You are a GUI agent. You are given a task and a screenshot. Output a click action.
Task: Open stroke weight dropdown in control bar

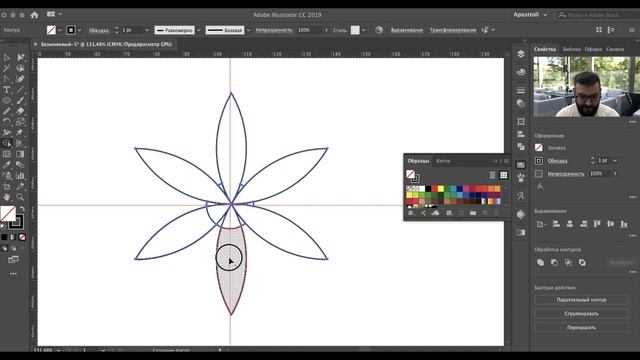[147, 30]
